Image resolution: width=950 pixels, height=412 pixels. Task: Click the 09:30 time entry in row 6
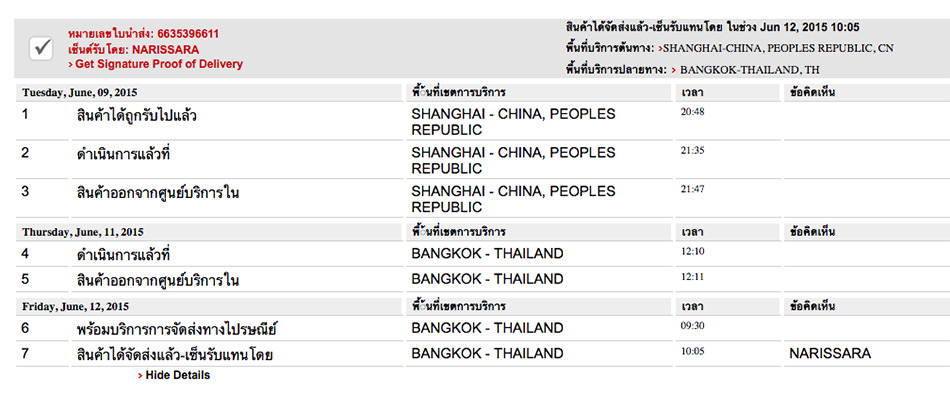pos(692,325)
